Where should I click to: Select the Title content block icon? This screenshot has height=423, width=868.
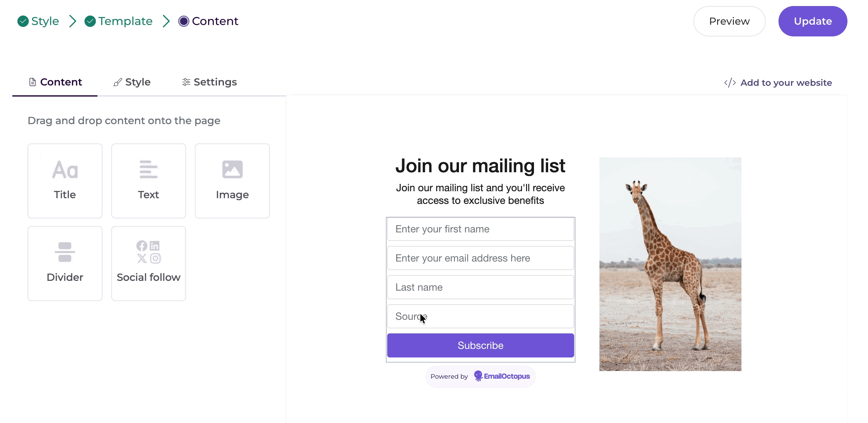click(x=65, y=169)
